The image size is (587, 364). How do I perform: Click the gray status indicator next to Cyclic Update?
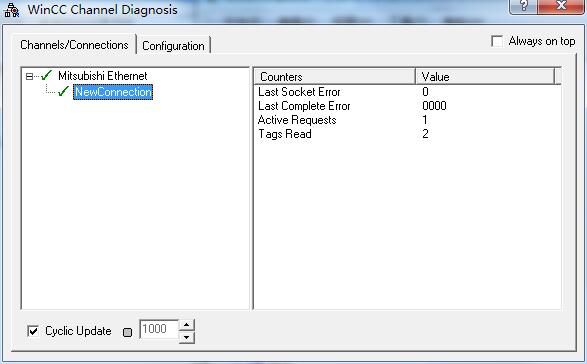127,332
